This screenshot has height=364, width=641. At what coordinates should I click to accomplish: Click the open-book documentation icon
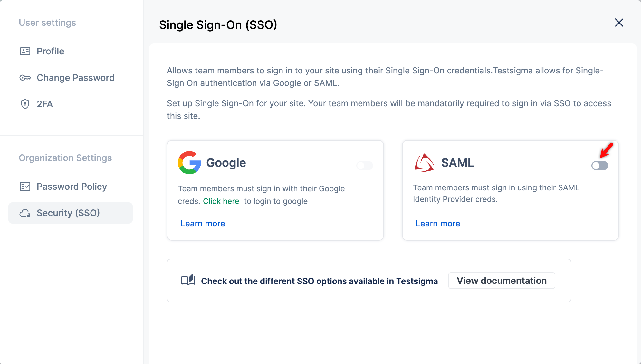187,280
